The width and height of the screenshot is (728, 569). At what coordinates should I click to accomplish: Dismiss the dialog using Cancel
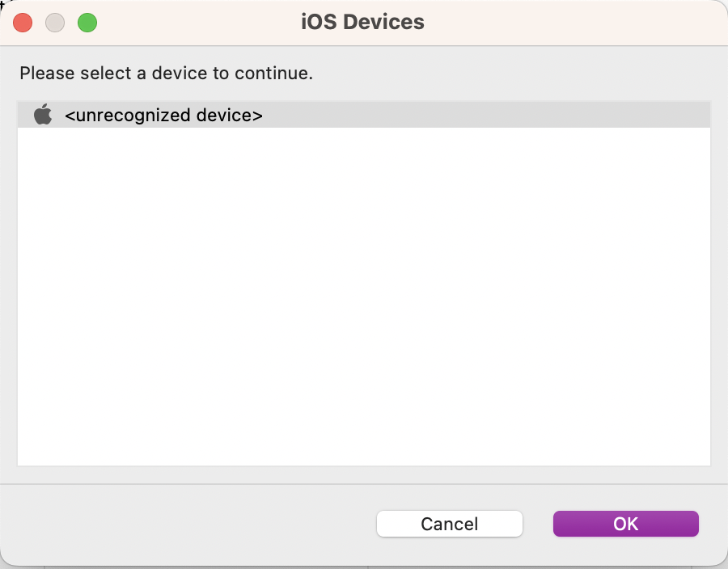[x=449, y=524]
